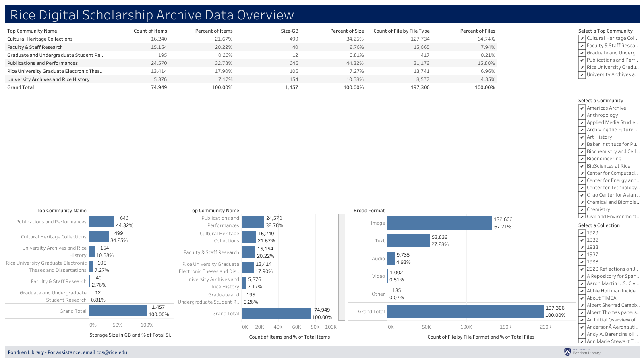Screen dimensions: 644x362
Task: Click the Other label in Broad Format chart
Action: (378, 294)
